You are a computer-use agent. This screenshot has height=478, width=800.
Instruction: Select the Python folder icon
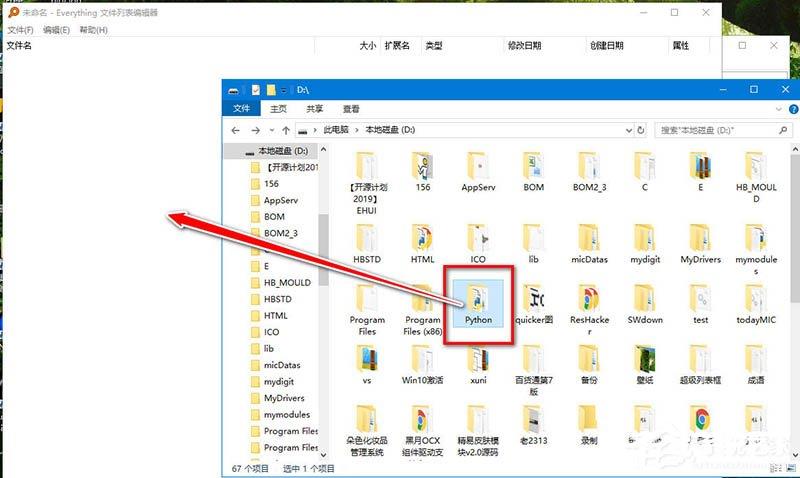coord(478,298)
